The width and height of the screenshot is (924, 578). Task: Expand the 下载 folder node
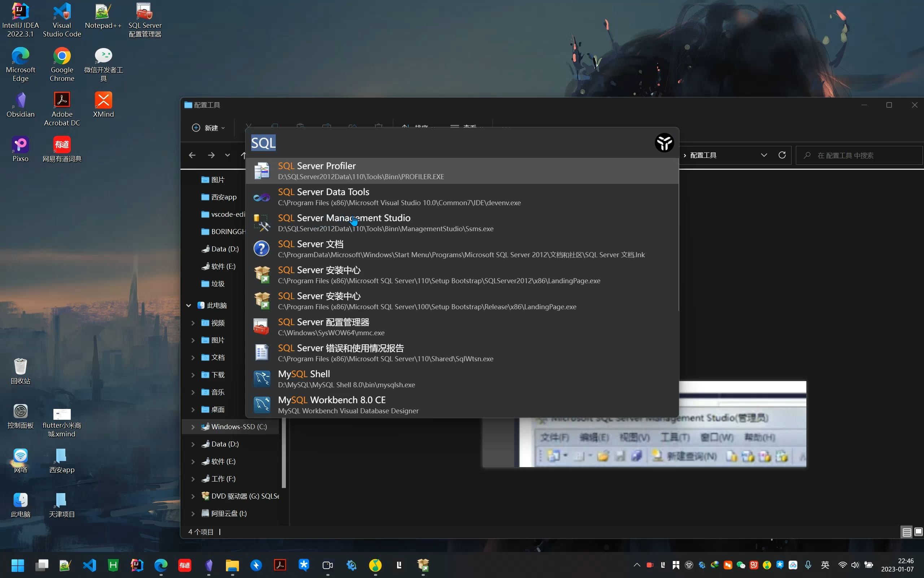pos(193,375)
